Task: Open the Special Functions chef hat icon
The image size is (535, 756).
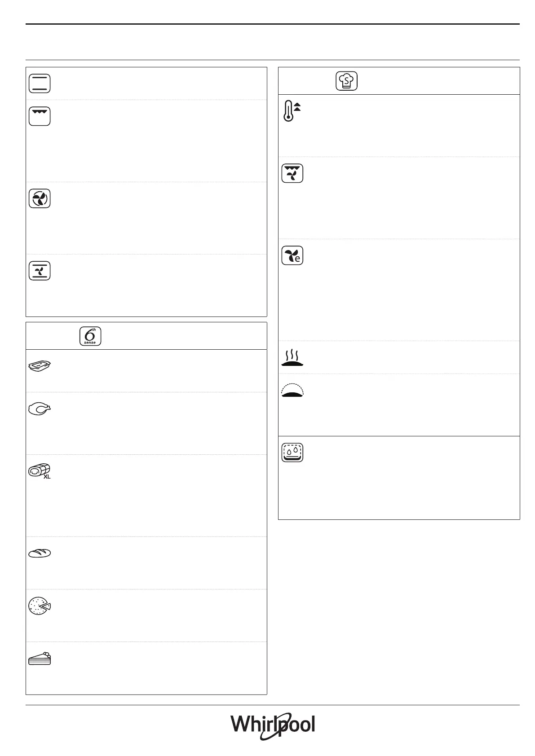Action: [x=346, y=81]
